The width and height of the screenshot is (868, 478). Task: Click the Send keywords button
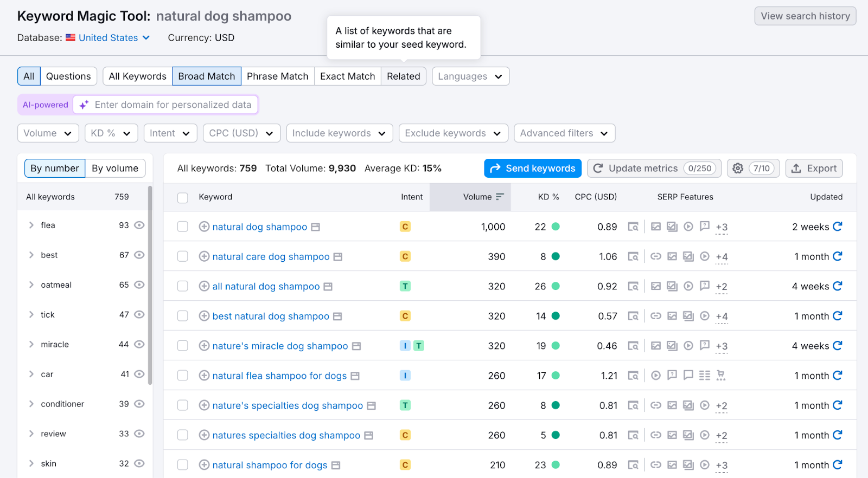click(533, 169)
